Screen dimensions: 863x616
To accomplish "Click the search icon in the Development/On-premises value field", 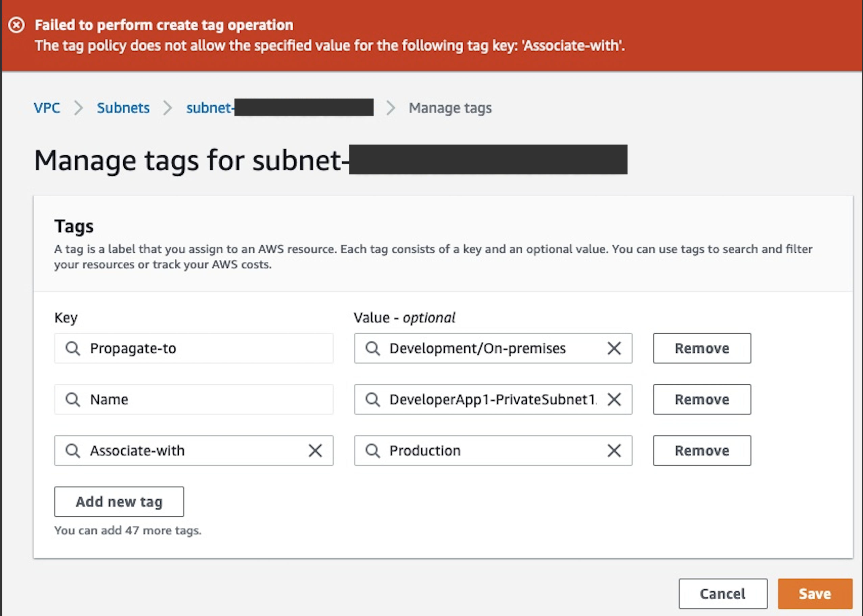I will (373, 348).
